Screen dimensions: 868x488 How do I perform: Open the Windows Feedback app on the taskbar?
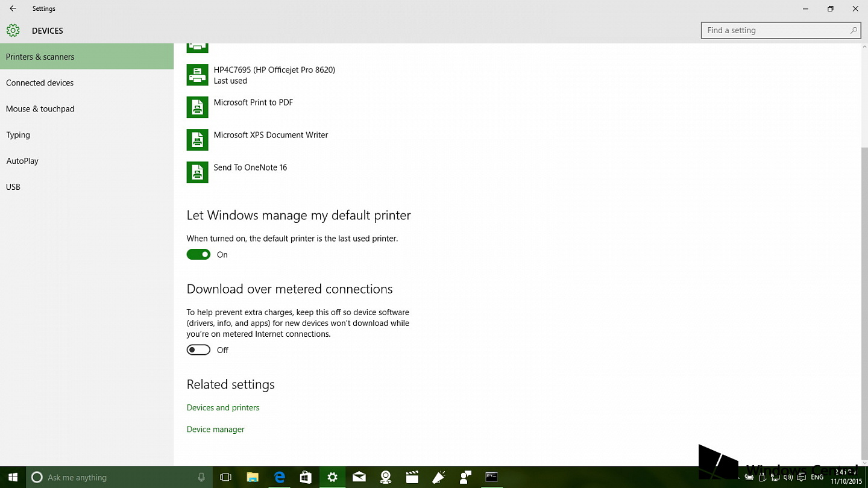(465, 477)
